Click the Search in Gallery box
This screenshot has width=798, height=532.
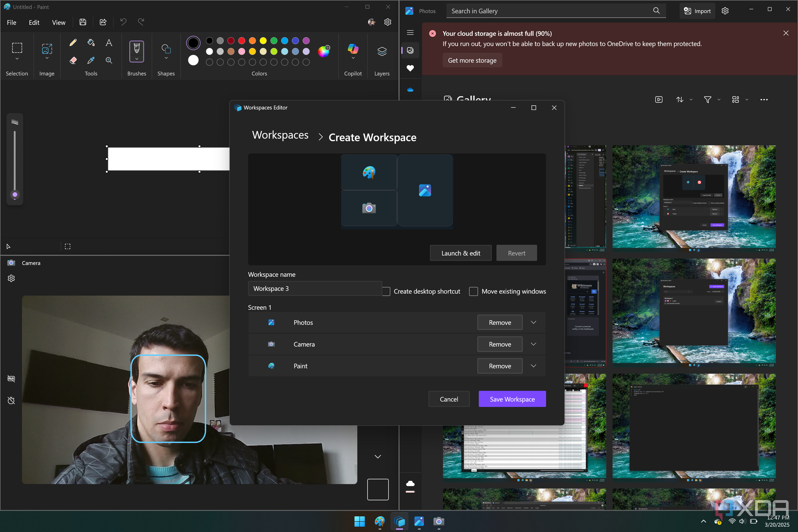(556, 11)
